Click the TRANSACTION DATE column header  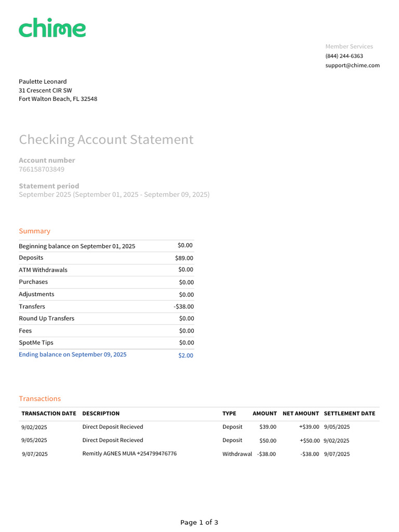(49, 414)
